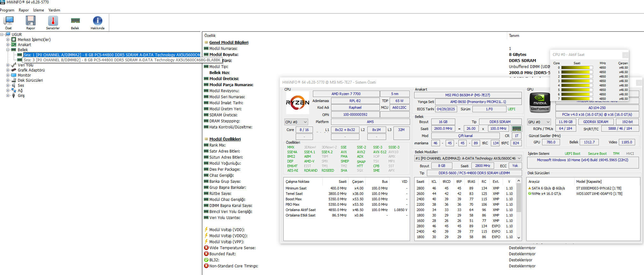The height and width of the screenshot is (275, 644).
Task: Click the Giriş input device icon
Action: (x=14, y=95)
